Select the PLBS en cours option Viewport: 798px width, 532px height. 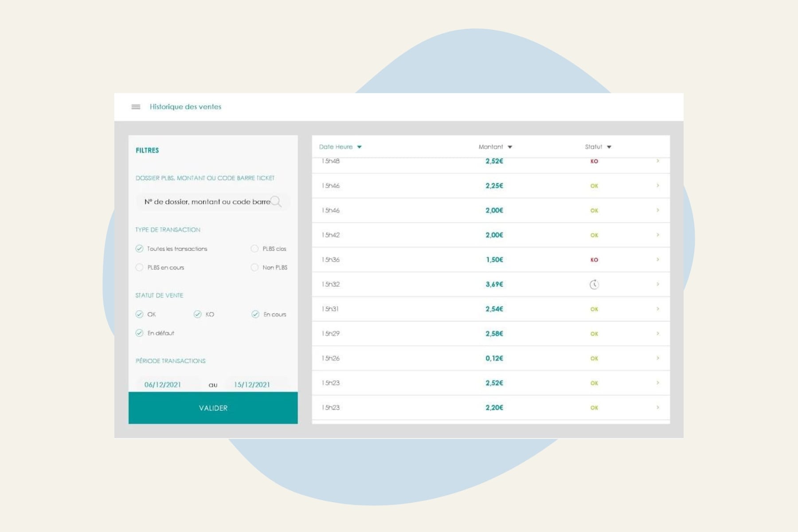pyautogui.click(x=139, y=267)
